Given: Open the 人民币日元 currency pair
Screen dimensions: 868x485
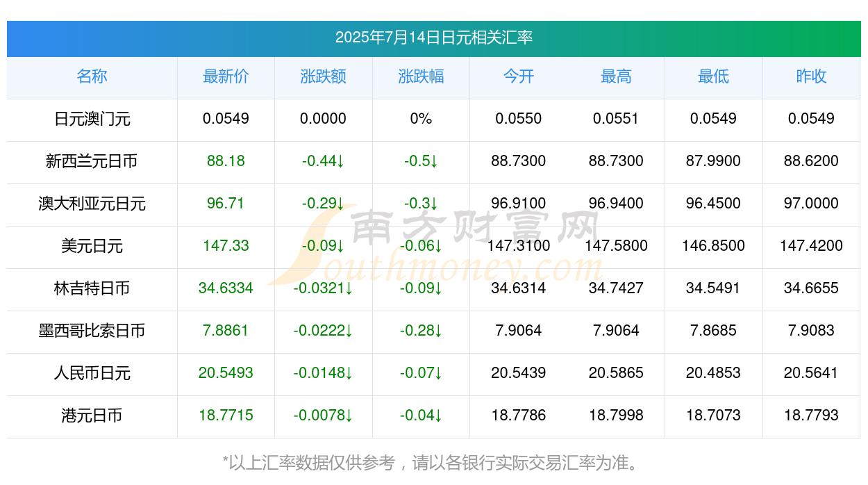Looking at the screenshot, I should [x=92, y=373].
